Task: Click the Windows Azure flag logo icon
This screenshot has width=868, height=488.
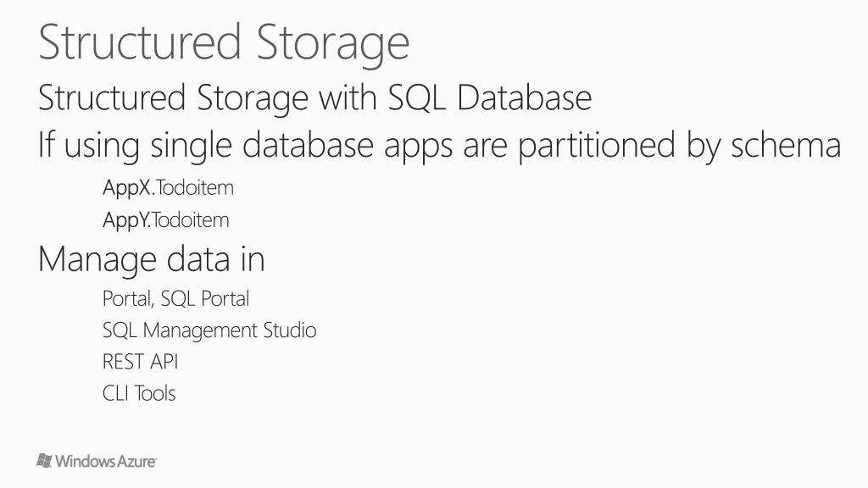Action: click(45, 461)
